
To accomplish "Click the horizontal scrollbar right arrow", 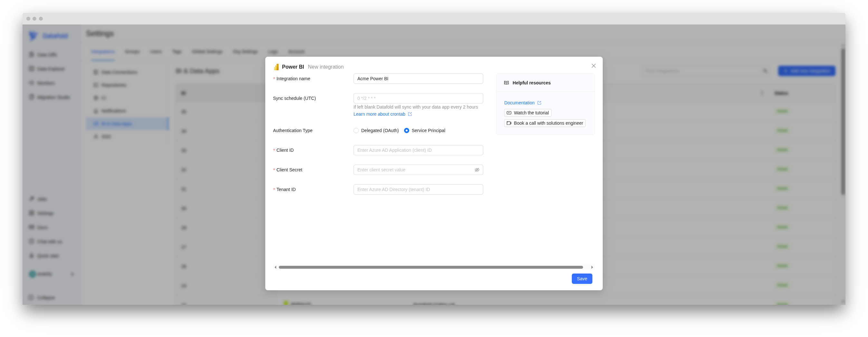I will [x=592, y=267].
